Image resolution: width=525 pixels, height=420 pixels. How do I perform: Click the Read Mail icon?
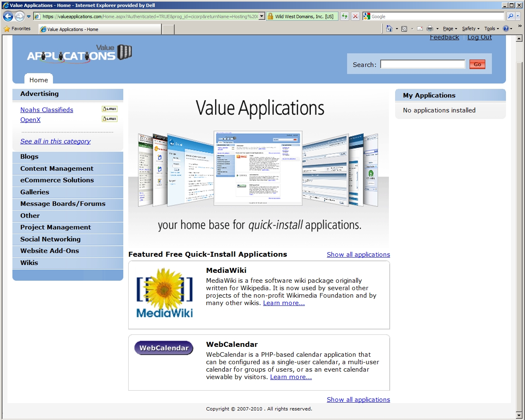pos(420,29)
